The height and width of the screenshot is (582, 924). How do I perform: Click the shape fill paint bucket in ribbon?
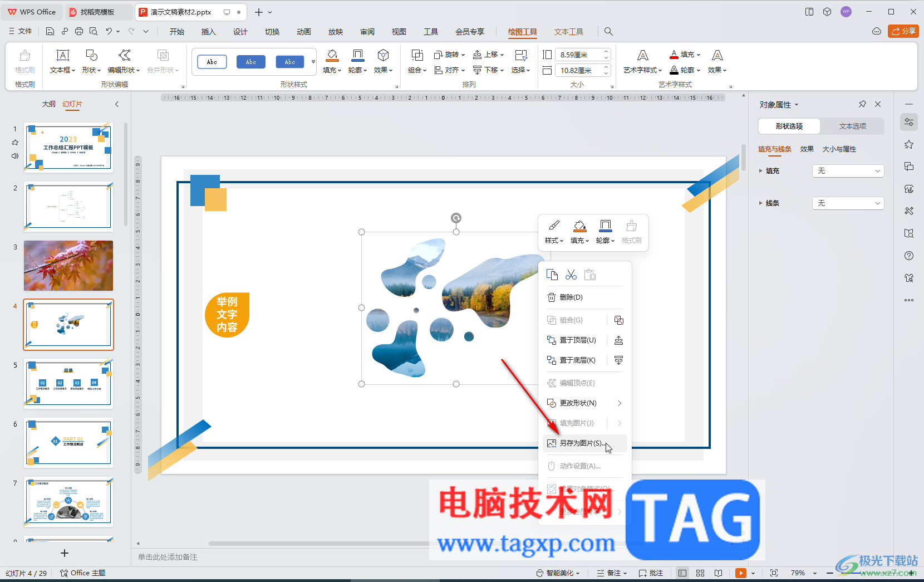(332, 55)
